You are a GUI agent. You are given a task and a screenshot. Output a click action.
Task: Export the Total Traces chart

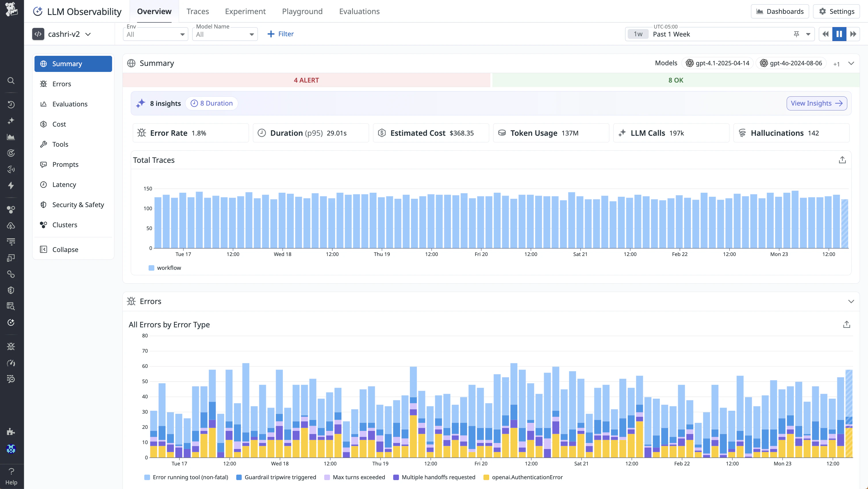842,160
